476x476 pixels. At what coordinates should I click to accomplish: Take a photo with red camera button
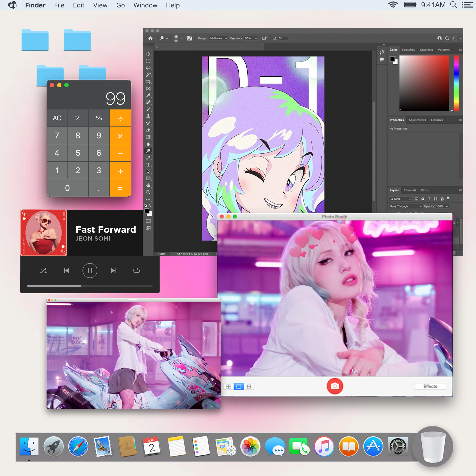[x=335, y=386]
